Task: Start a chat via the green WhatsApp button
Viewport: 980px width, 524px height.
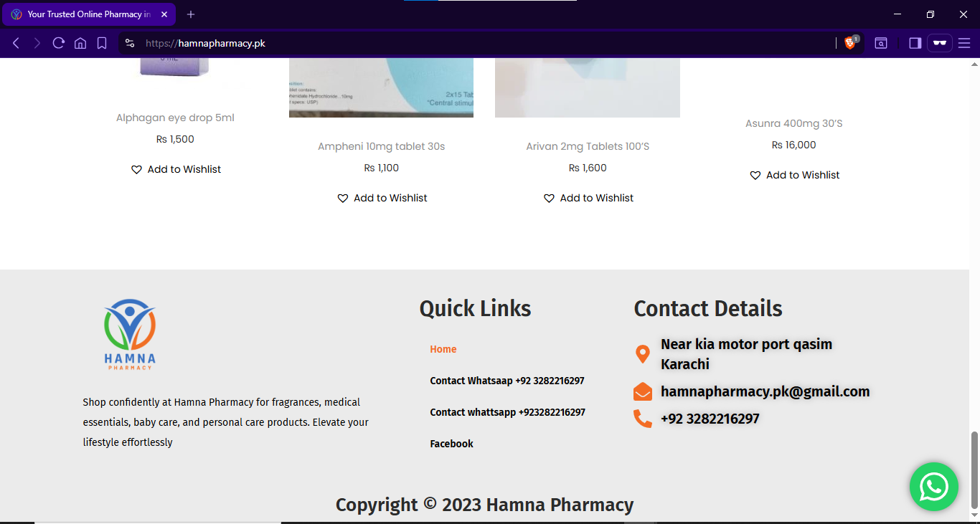Action: point(934,487)
